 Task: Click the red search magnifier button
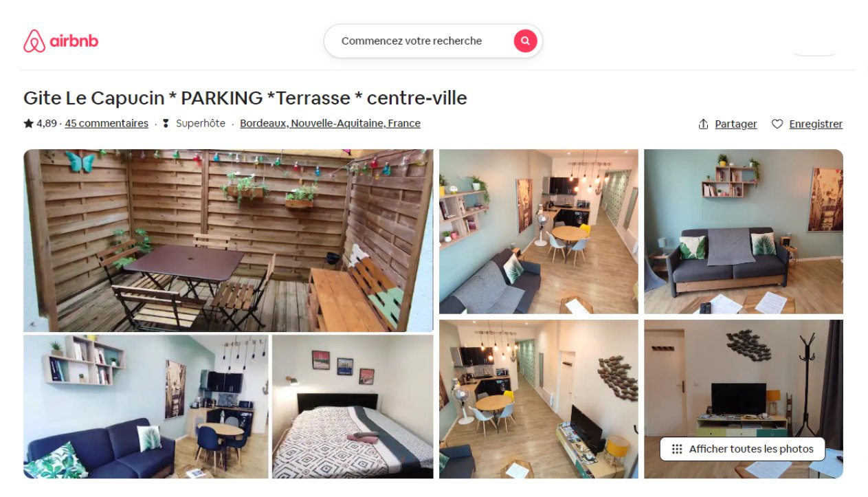tap(525, 41)
